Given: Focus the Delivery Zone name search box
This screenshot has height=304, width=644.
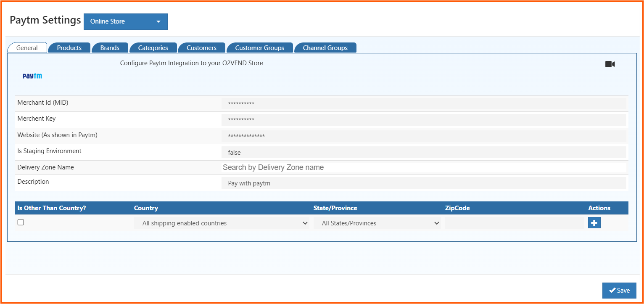Looking at the screenshot, I should 423,167.
